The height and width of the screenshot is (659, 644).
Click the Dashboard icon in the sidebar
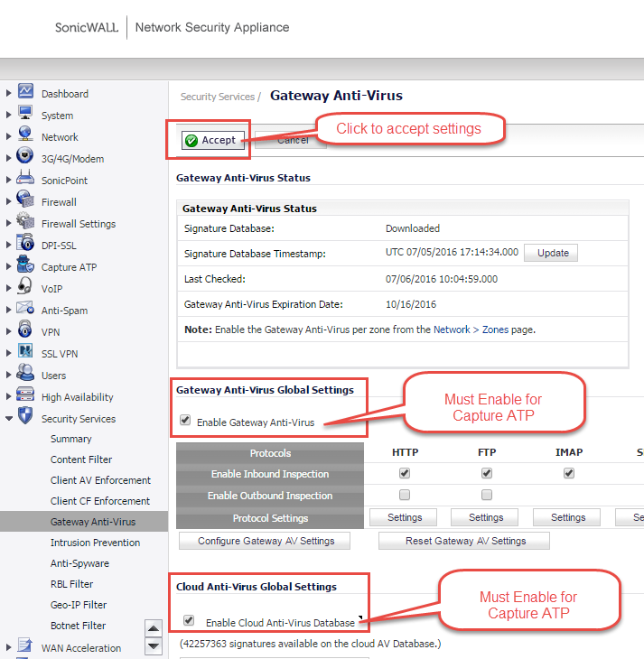[x=25, y=93]
